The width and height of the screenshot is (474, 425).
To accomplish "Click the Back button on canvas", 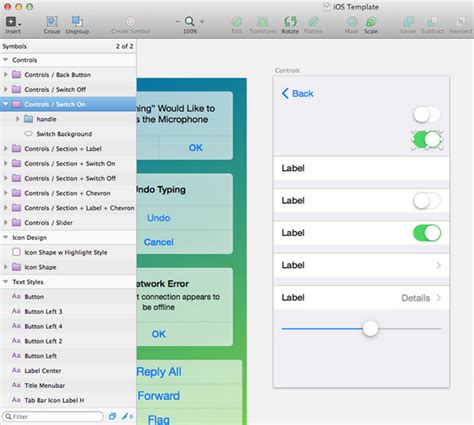I will pos(297,93).
